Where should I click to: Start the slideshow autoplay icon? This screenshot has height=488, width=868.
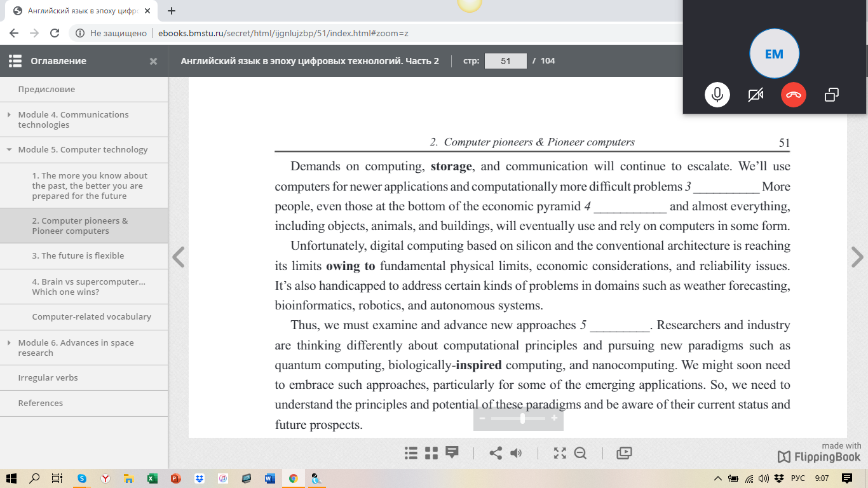click(x=624, y=453)
